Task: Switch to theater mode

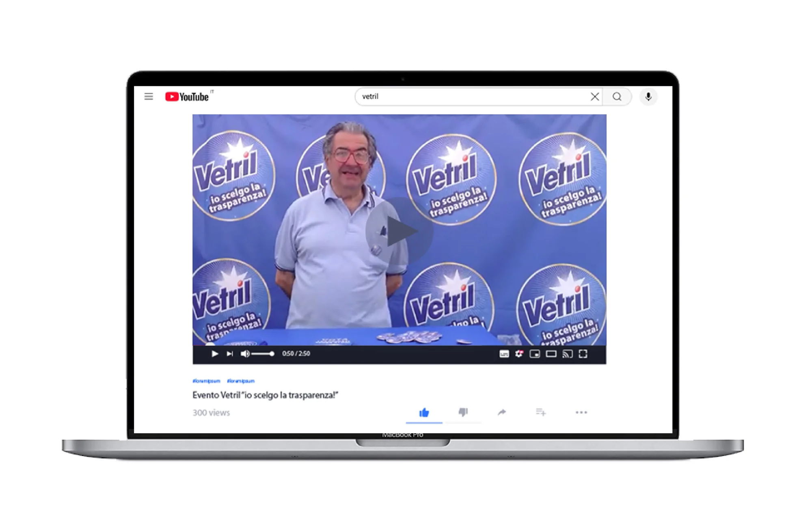Action: pyautogui.click(x=551, y=354)
